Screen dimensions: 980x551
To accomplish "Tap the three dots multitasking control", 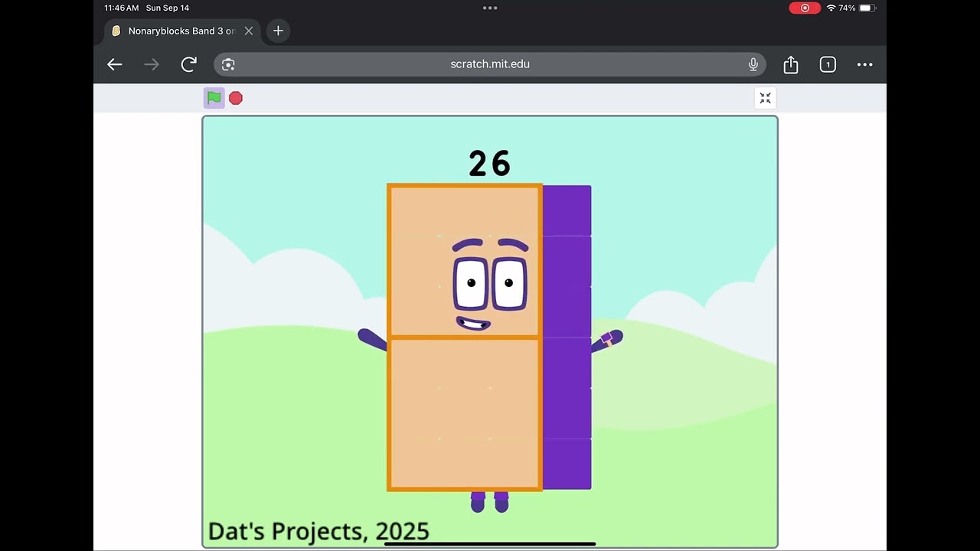I will point(490,8).
